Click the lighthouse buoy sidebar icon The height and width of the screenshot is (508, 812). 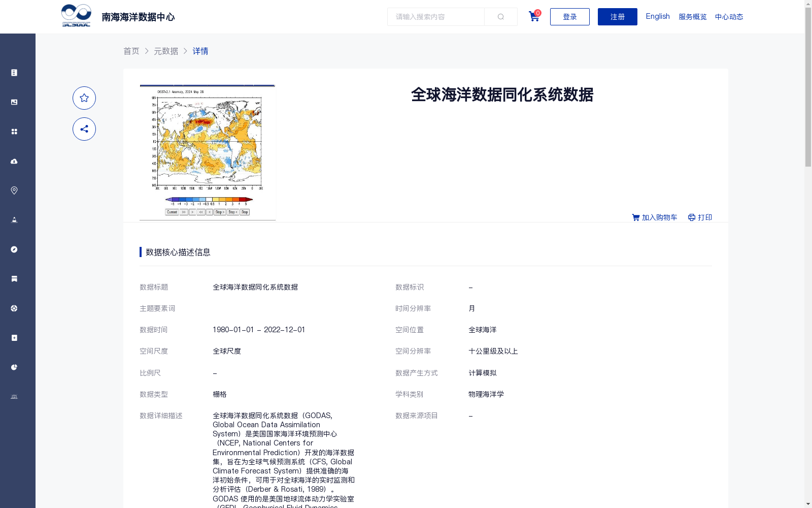14,219
